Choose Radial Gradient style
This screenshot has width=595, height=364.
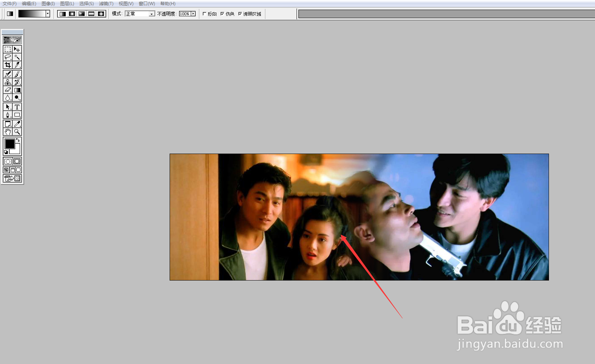coord(72,14)
